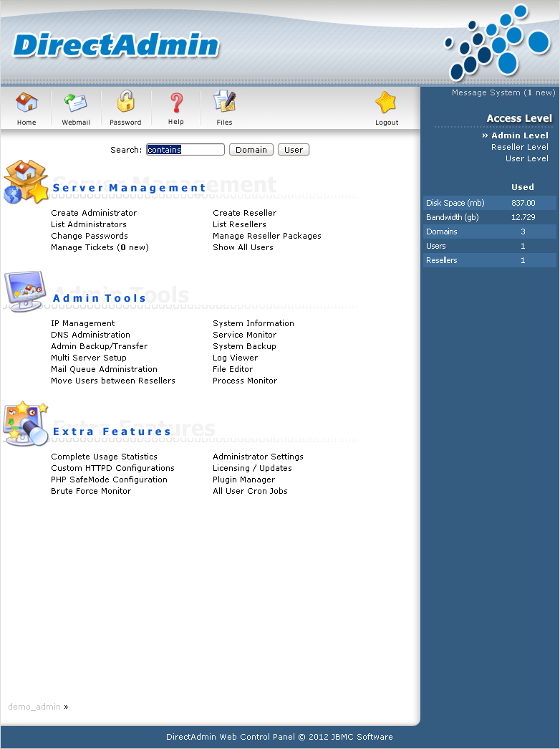Open Create Administrator

tap(94, 213)
